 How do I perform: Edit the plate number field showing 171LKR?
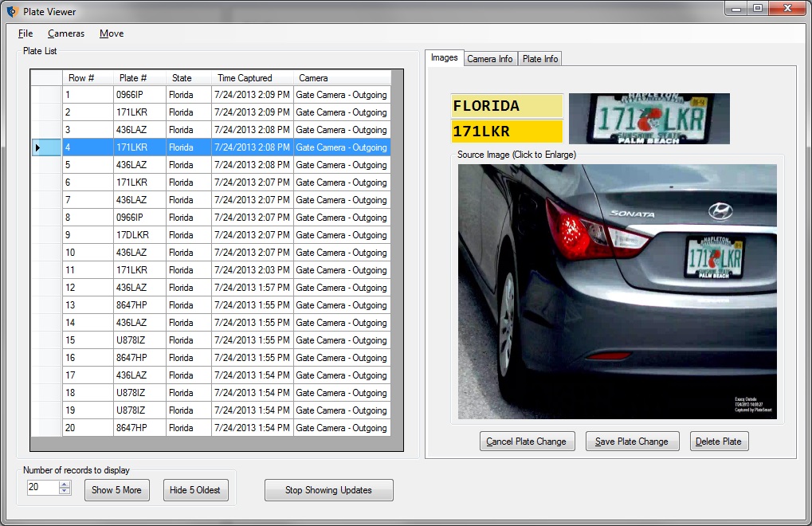pos(508,130)
